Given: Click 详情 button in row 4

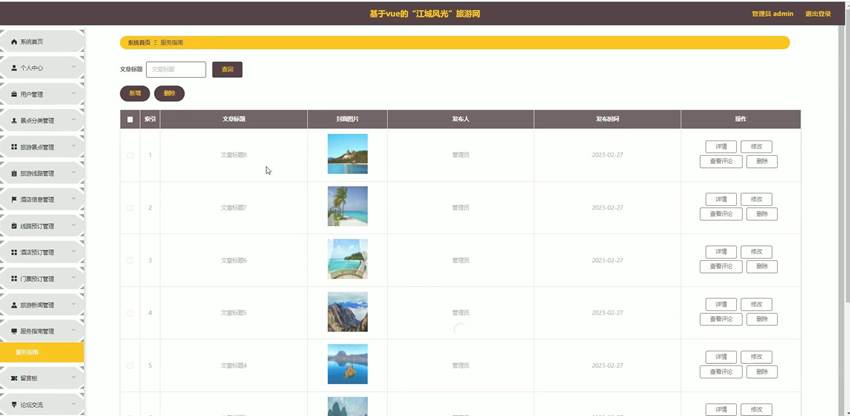Looking at the screenshot, I should point(721,304).
